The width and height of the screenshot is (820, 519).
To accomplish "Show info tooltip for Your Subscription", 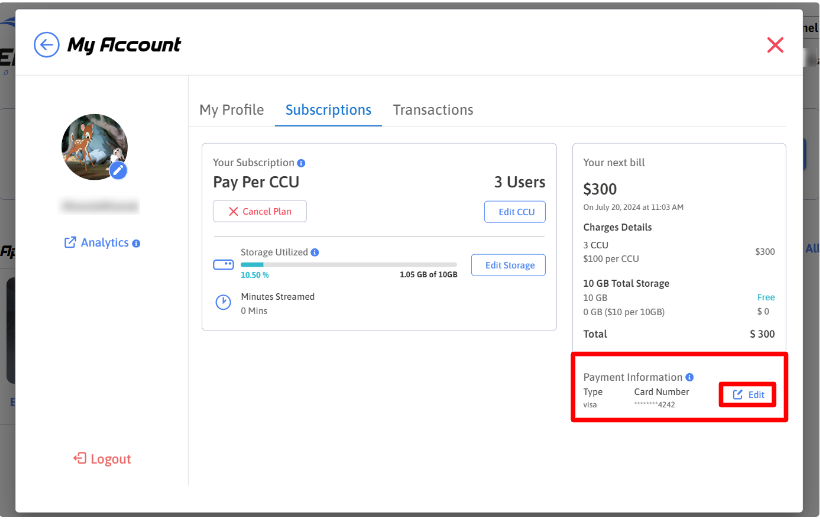I will [301, 163].
